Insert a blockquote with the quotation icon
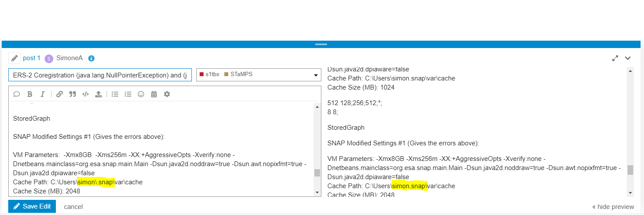Image resolution: width=644 pixels, height=215 pixels. pos(72,94)
